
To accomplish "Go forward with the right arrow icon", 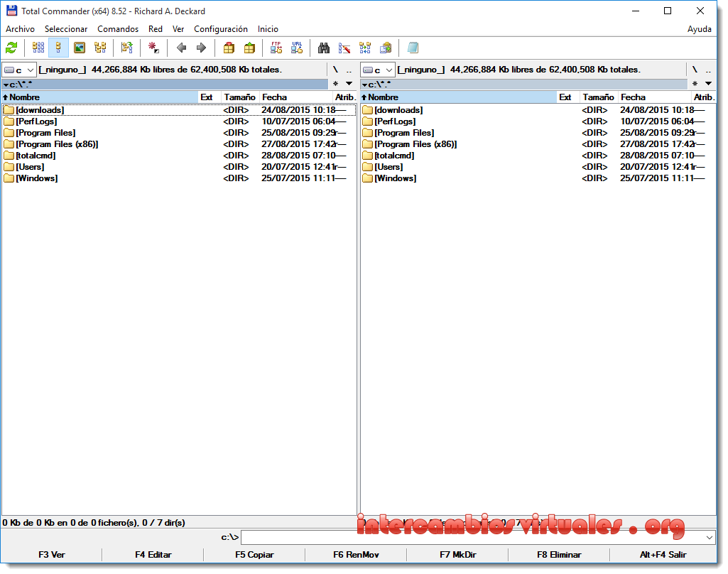I will (202, 48).
